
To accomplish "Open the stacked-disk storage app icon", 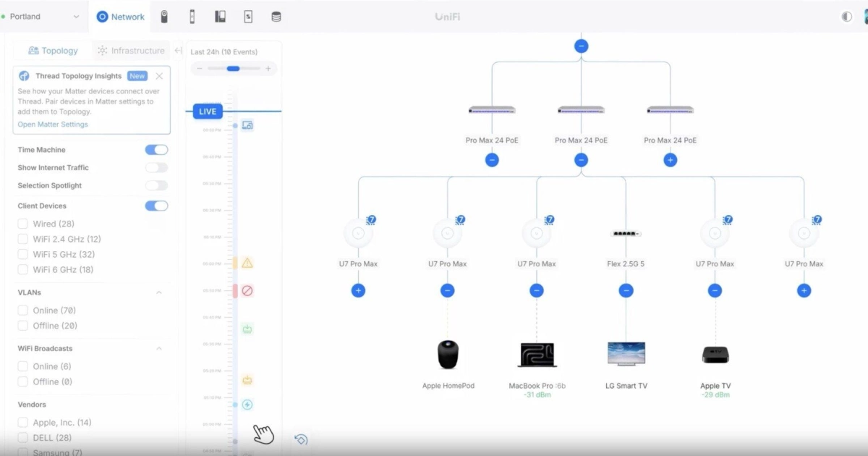I will [276, 17].
